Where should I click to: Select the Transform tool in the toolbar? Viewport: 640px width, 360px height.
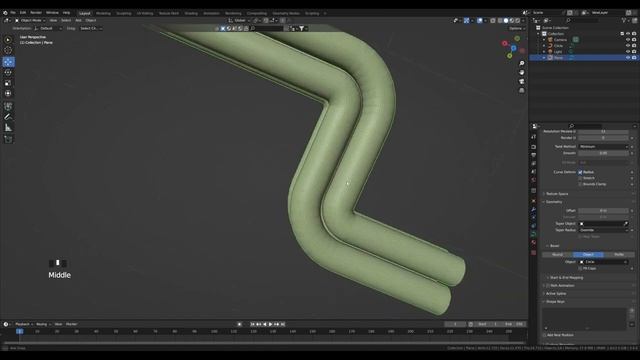click(x=8, y=93)
